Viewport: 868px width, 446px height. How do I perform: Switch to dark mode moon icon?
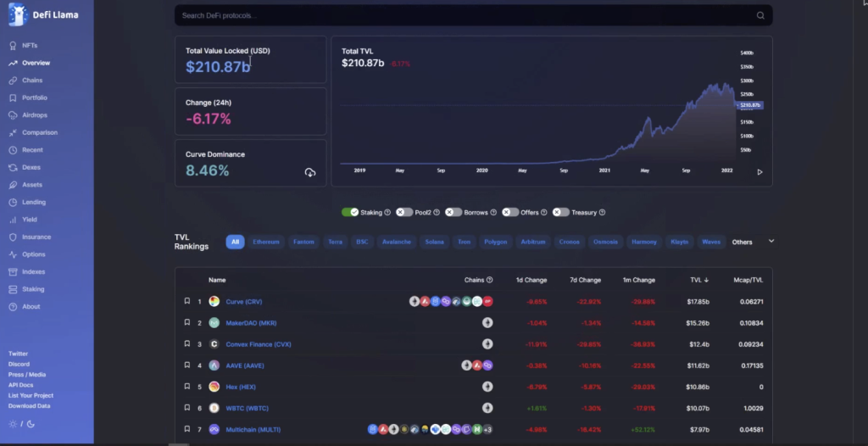[x=31, y=425]
